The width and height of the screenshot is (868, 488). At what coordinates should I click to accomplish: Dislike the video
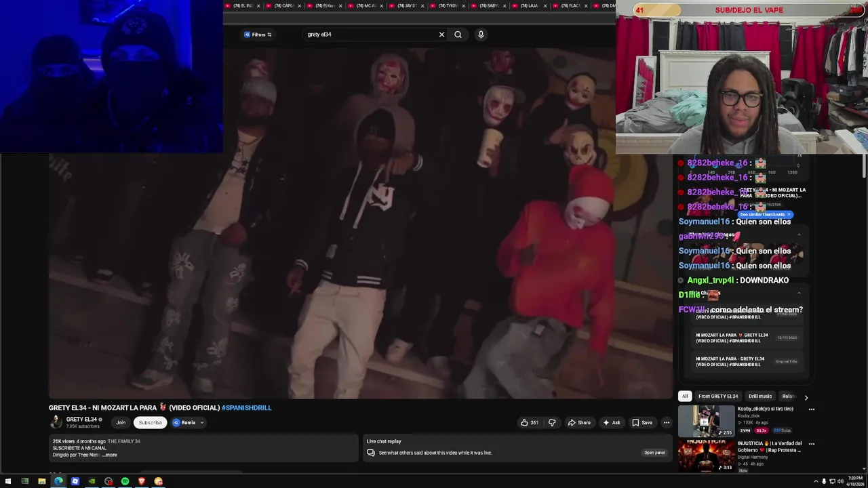pos(552,422)
